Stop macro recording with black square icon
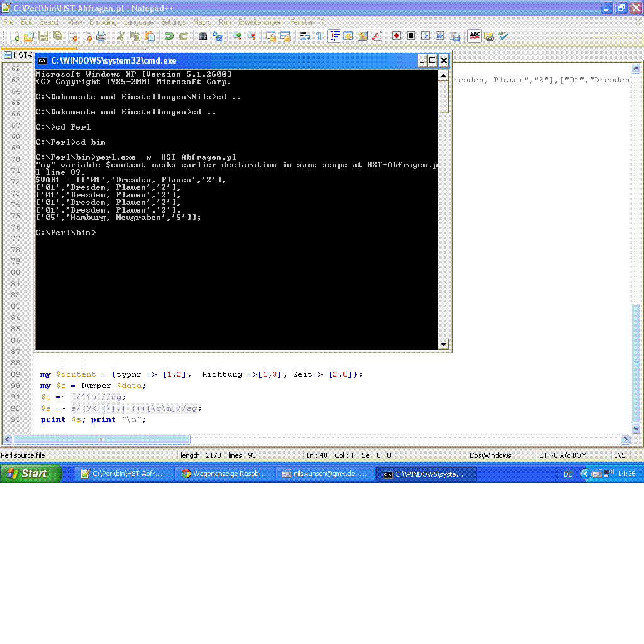The image size is (644, 644). click(411, 36)
